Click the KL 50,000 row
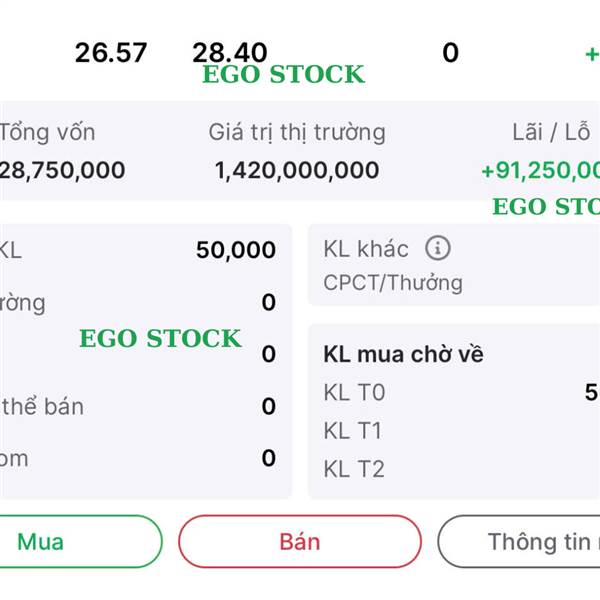 pyautogui.click(x=138, y=250)
